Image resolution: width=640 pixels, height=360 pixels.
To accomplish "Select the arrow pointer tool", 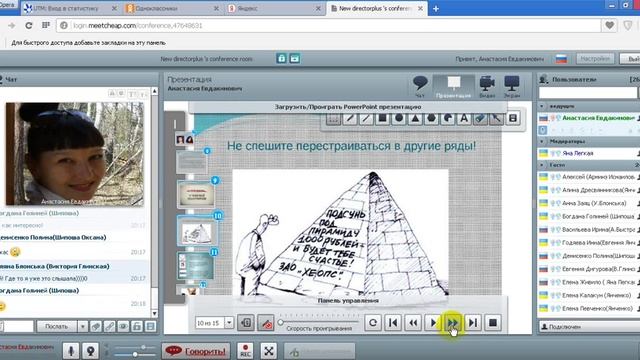I will [497, 118].
